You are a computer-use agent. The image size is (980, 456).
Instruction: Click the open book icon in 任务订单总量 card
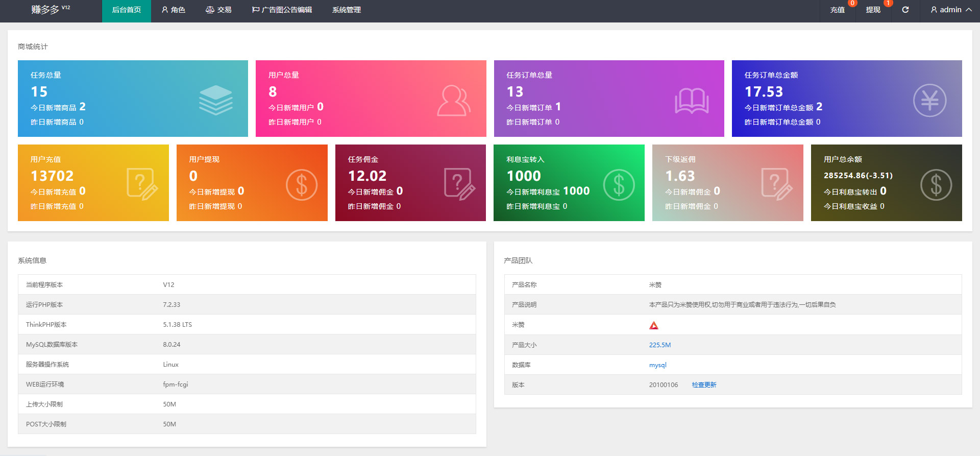pos(692,101)
